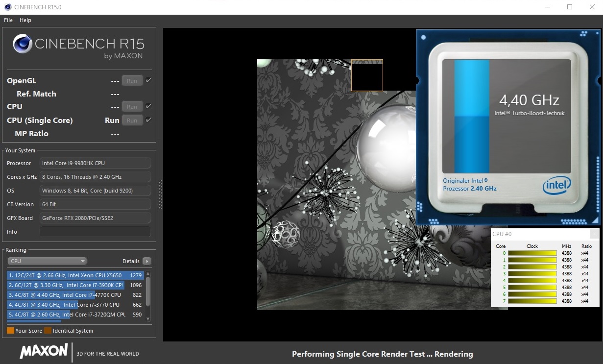Click the Core 7 clock bar
603x364 pixels.
[x=532, y=301]
